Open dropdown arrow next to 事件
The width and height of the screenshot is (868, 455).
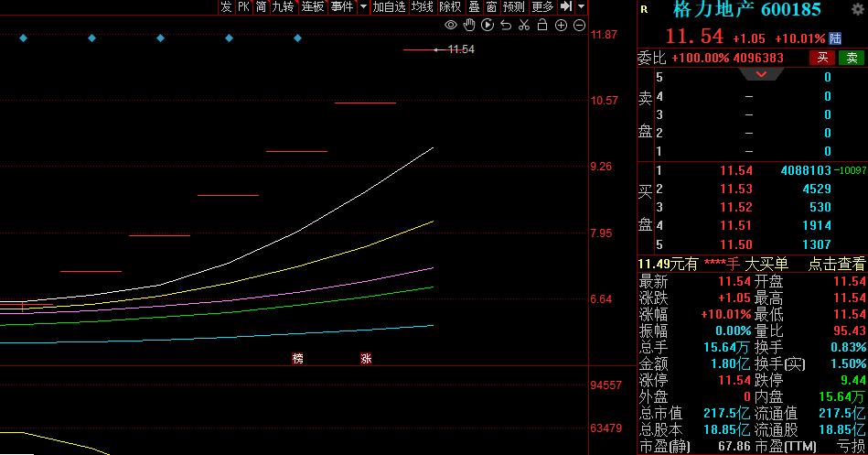(x=363, y=6)
